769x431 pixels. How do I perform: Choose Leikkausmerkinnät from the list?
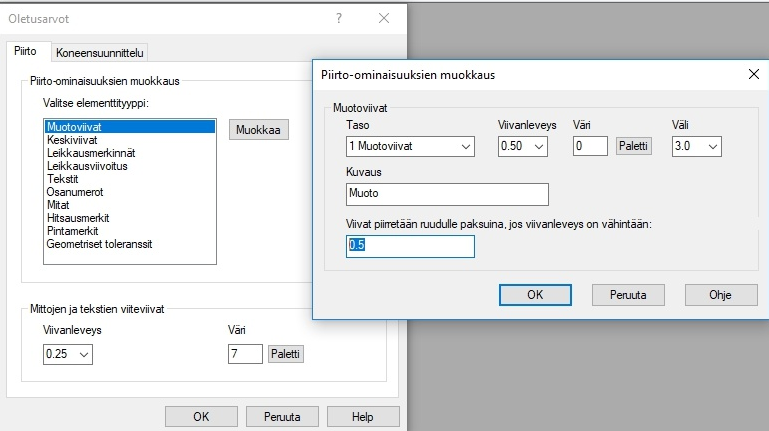(x=91, y=153)
